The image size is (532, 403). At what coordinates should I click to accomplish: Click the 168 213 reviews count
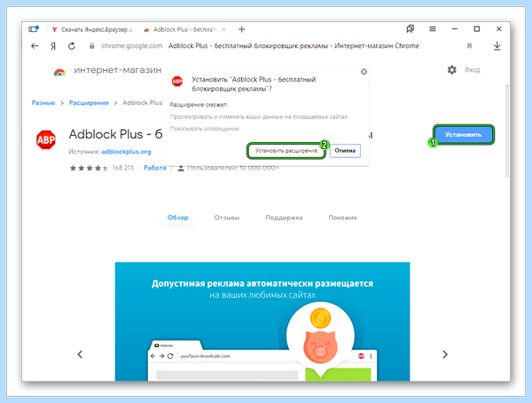pyautogui.click(x=123, y=168)
